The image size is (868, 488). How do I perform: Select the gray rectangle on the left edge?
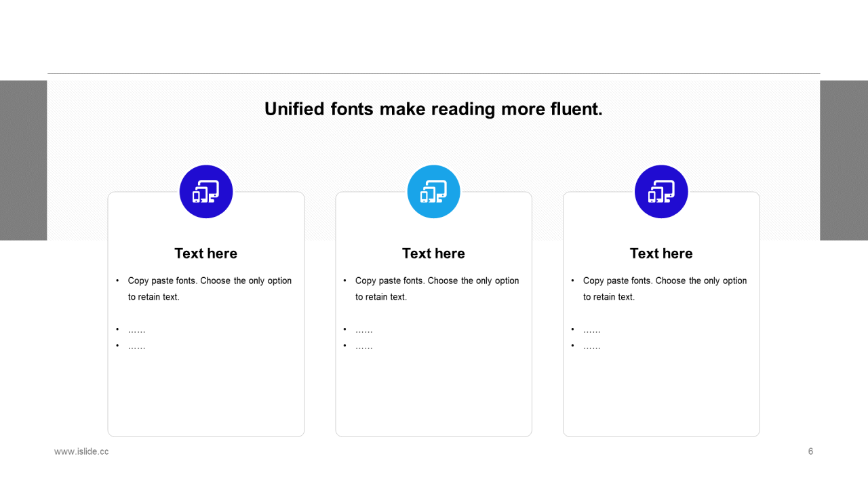click(x=23, y=161)
